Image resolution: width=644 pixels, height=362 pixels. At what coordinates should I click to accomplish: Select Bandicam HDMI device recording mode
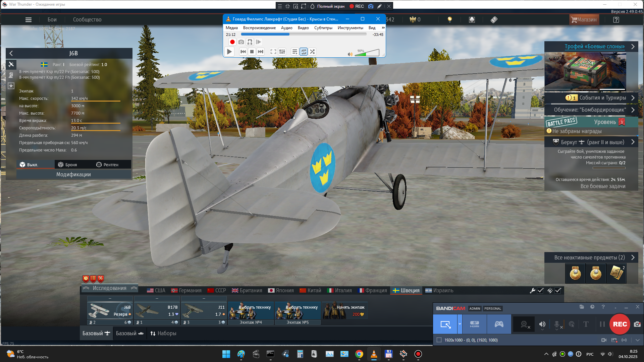[474, 324]
